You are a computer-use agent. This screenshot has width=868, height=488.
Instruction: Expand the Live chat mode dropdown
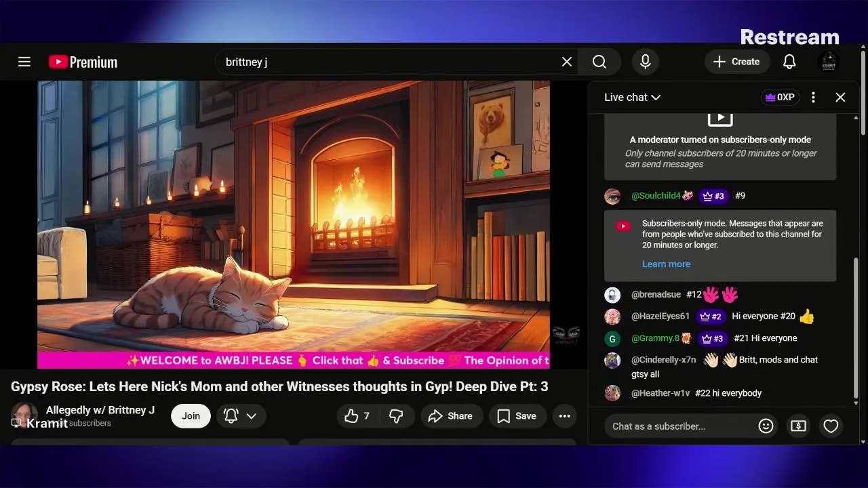(632, 97)
